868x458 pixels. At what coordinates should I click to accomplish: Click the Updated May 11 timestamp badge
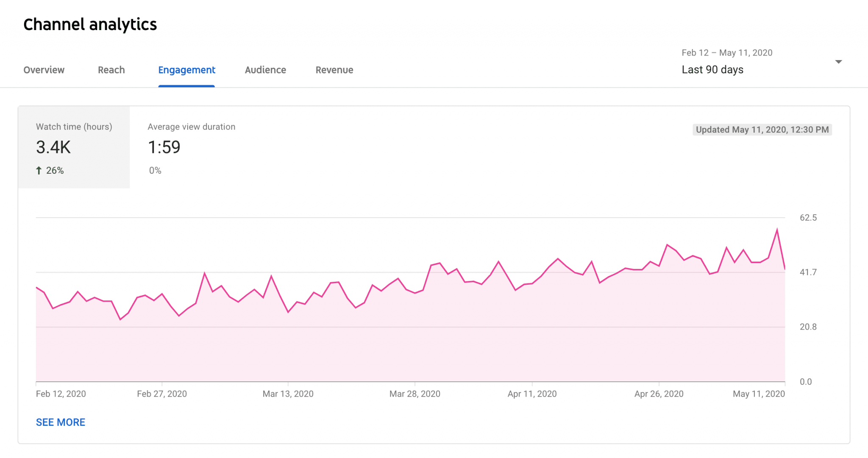(762, 130)
